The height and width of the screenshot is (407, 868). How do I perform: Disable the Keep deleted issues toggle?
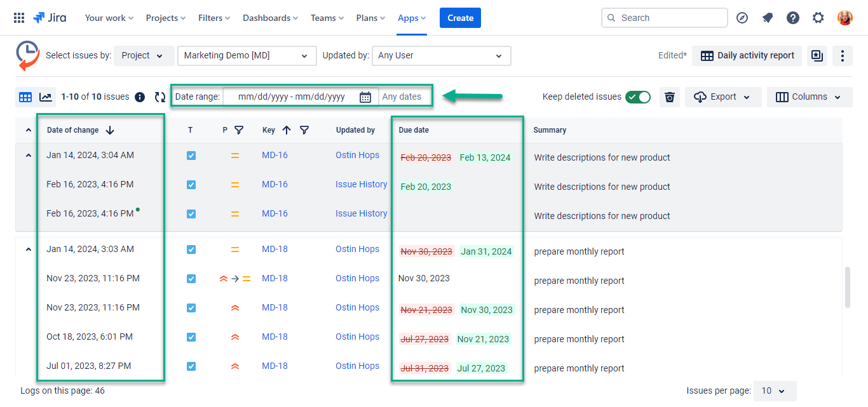tap(638, 97)
